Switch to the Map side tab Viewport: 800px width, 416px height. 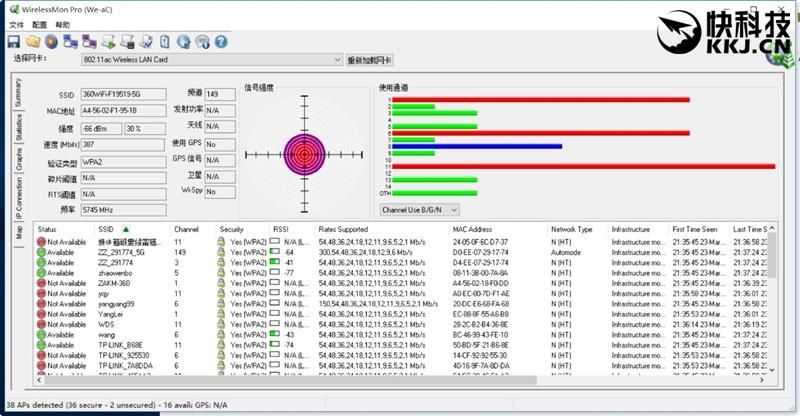pyautogui.click(x=18, y=233)
